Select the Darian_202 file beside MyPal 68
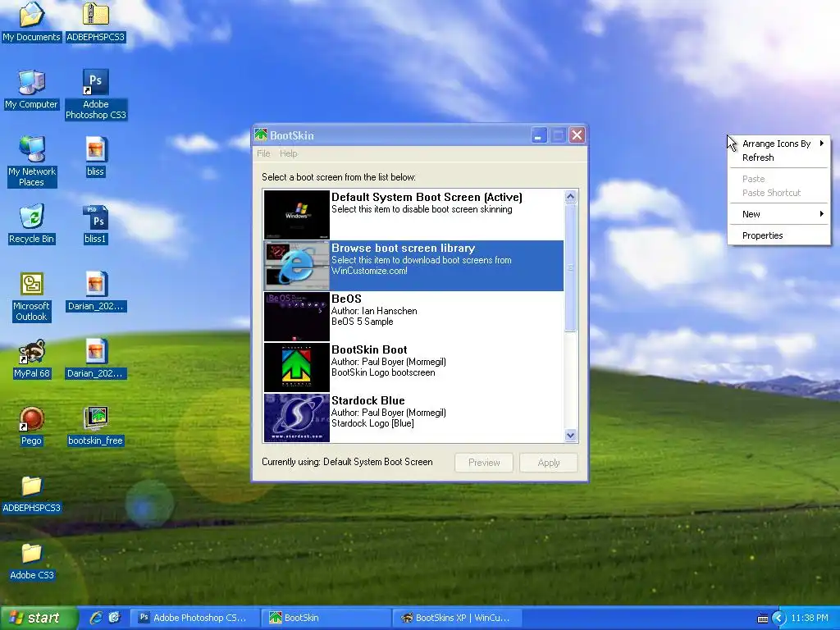Viewport: 840px width, 630px height. click(95, 359)
